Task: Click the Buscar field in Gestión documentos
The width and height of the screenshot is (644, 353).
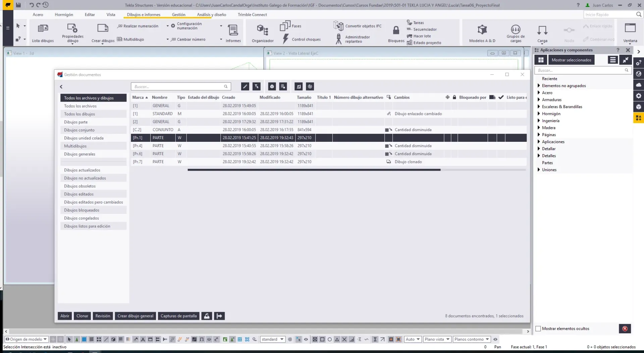Action: tap(181, 86)
